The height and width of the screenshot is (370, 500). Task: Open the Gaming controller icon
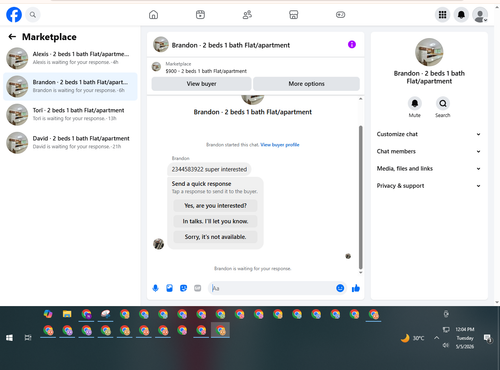(x=340, y=15)
